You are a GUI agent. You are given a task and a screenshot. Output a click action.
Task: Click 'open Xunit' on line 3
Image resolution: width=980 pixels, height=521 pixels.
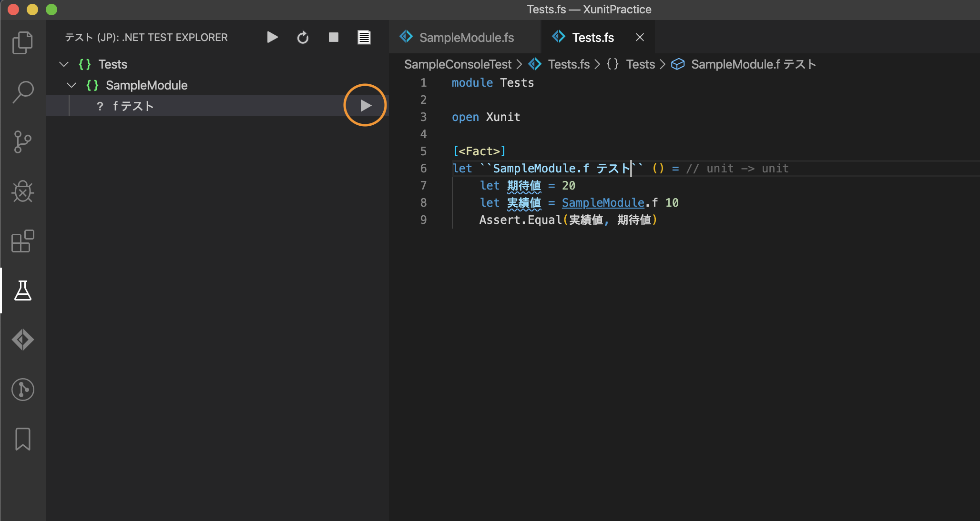(x=486, y=117)
